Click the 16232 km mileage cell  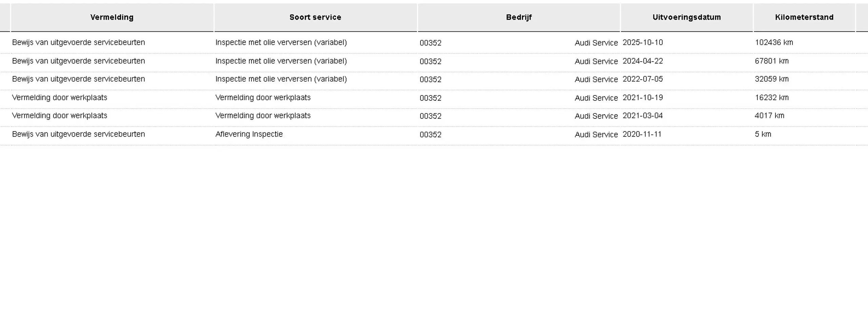pos(772,98)
